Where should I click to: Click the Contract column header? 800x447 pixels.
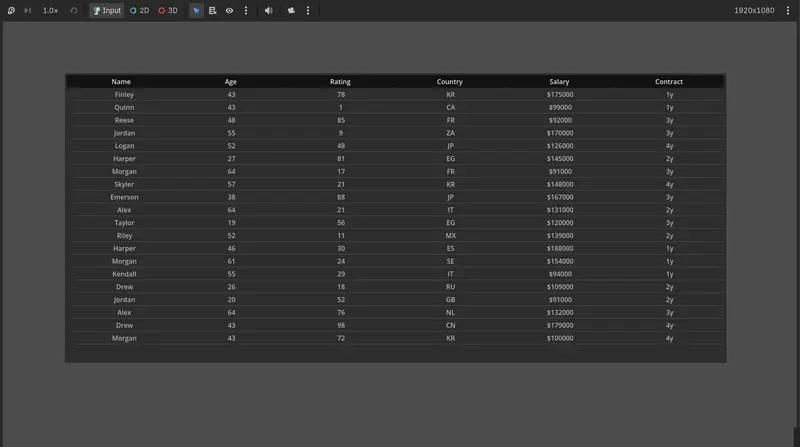point(669,82)
